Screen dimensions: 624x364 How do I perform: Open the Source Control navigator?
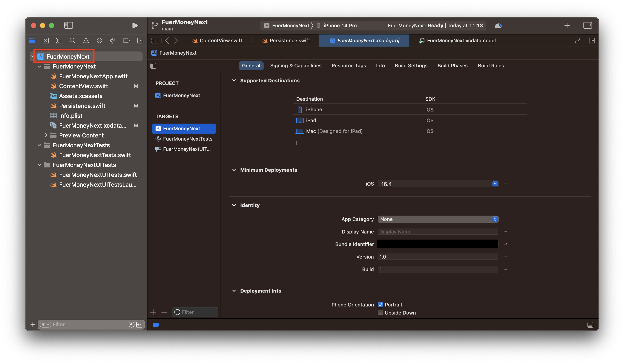pyautogui.click(x=45, y=40)
